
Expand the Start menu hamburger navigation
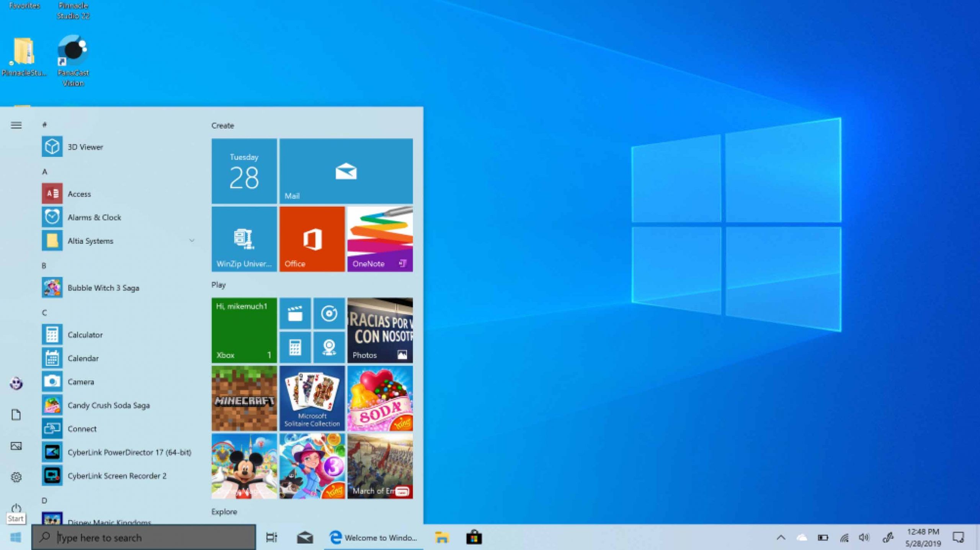16,125
